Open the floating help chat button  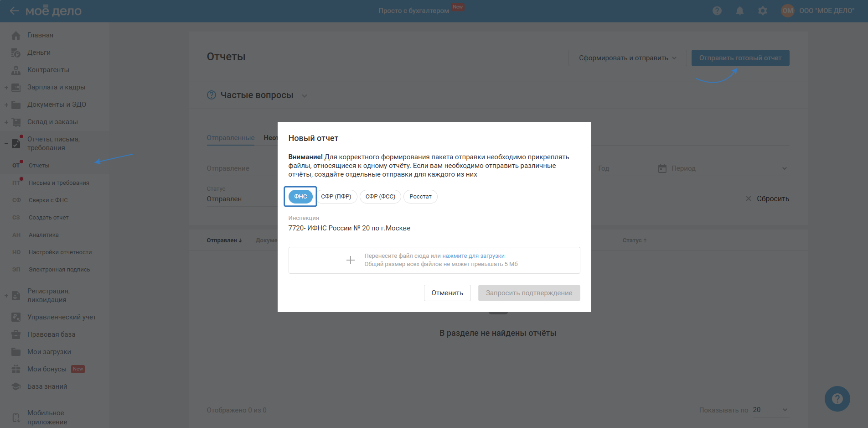click(837, 399)
